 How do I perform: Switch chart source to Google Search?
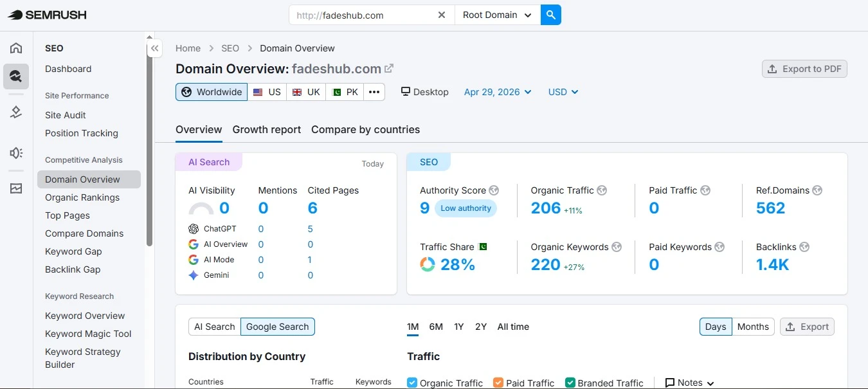pyautogui.click(x=278, y=327)
